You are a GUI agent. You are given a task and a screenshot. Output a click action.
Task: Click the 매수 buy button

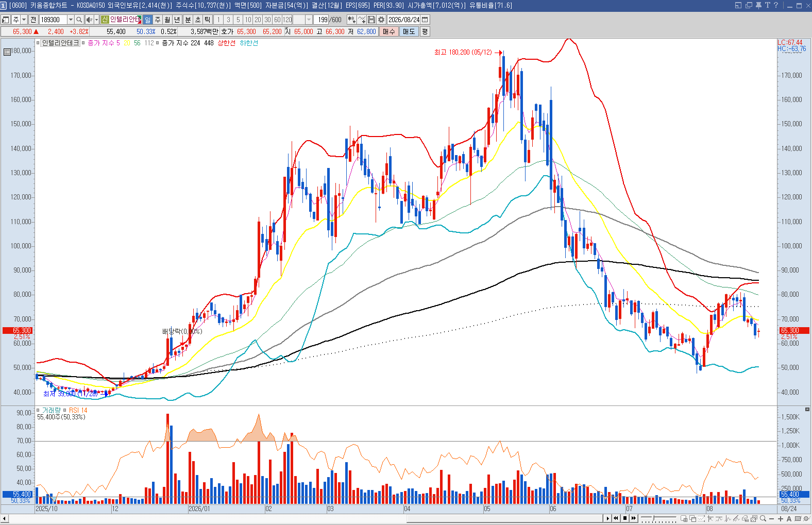click(x=389, y=31)
